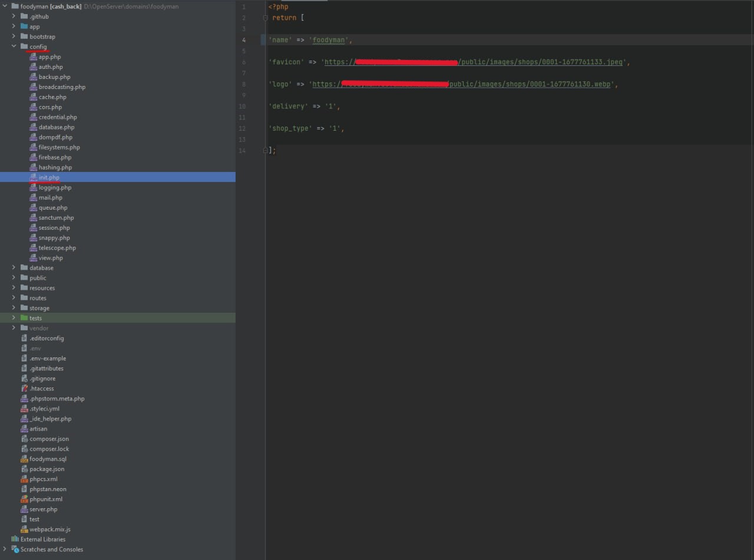The height and width of the screenshot is (560, 754).
Task: Select database.php in the config folder
Action: [x=57, y=127]
